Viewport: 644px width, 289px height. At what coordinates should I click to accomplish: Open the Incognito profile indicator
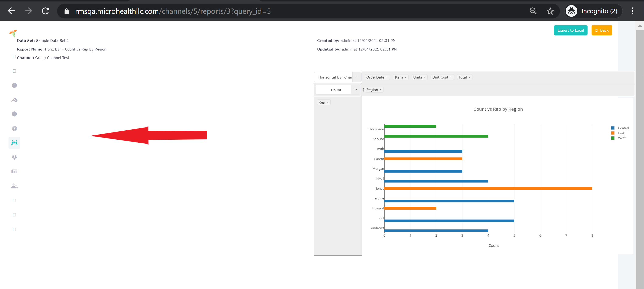click(594, 11)
